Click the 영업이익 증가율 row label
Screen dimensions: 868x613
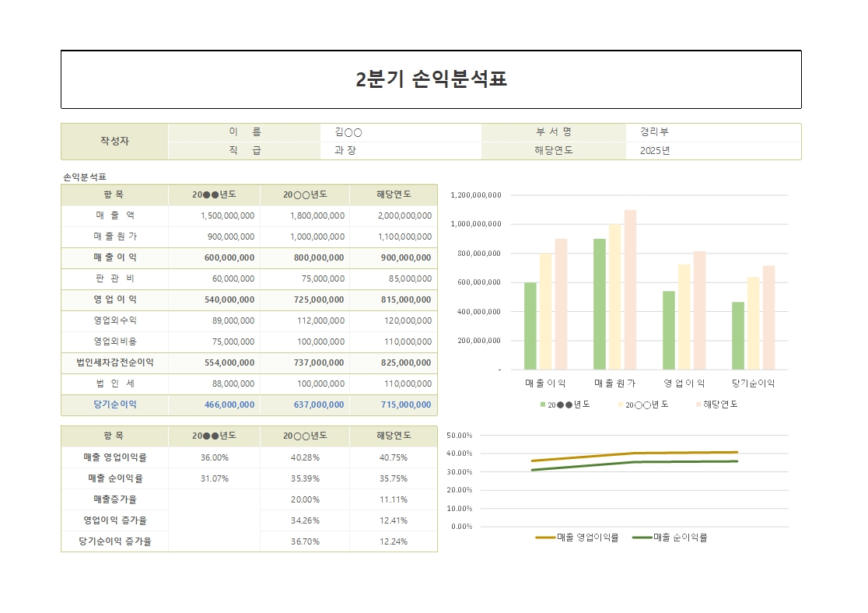coord(115,520)
